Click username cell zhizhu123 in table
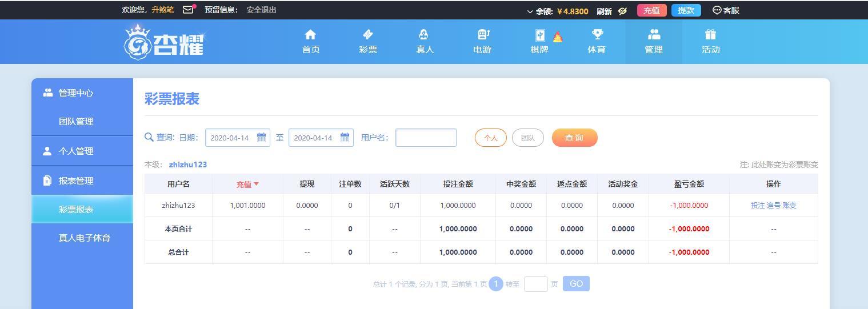The width and height of the screenshot is (868, 309). click(178, 205)
